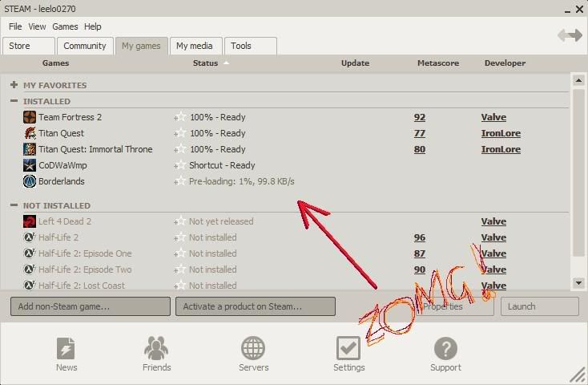Open the News section icon
The height and width of the screenshot is (385, 588).
click(66, 349)
